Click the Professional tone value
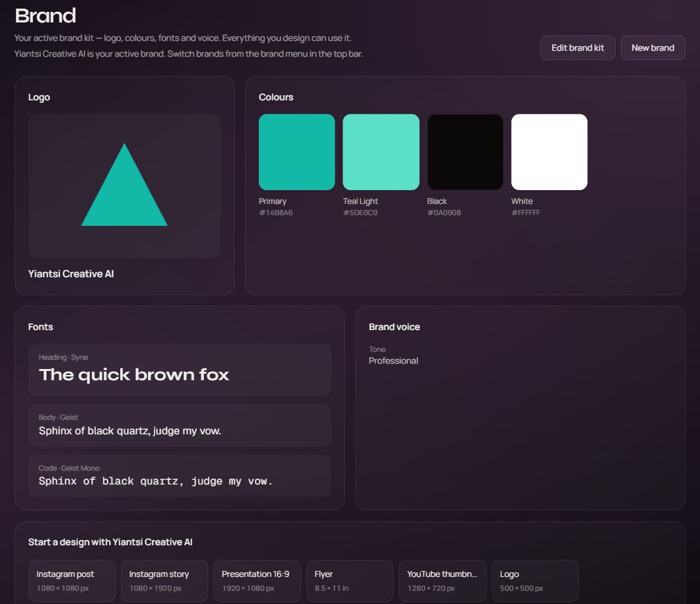 point(394,361)
